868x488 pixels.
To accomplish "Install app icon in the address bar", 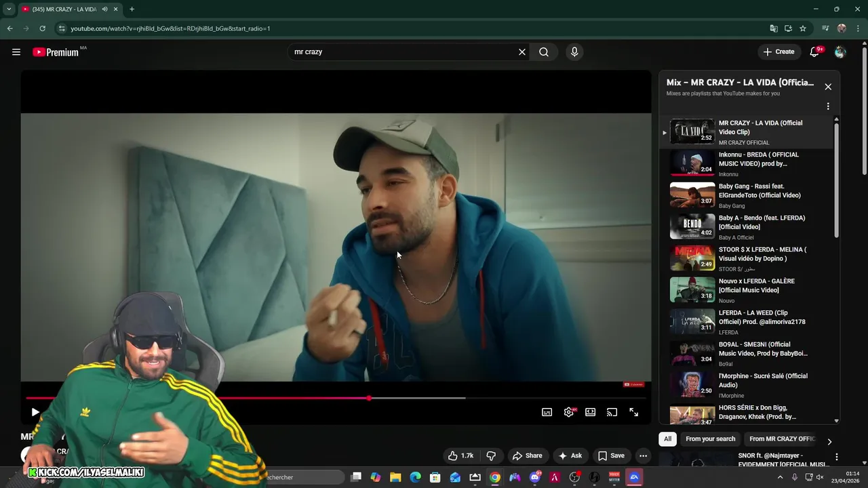I will [x=788, y=28].
